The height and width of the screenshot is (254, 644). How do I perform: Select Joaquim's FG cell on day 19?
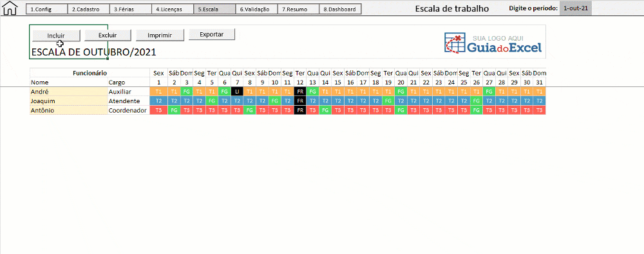point(388,101)
